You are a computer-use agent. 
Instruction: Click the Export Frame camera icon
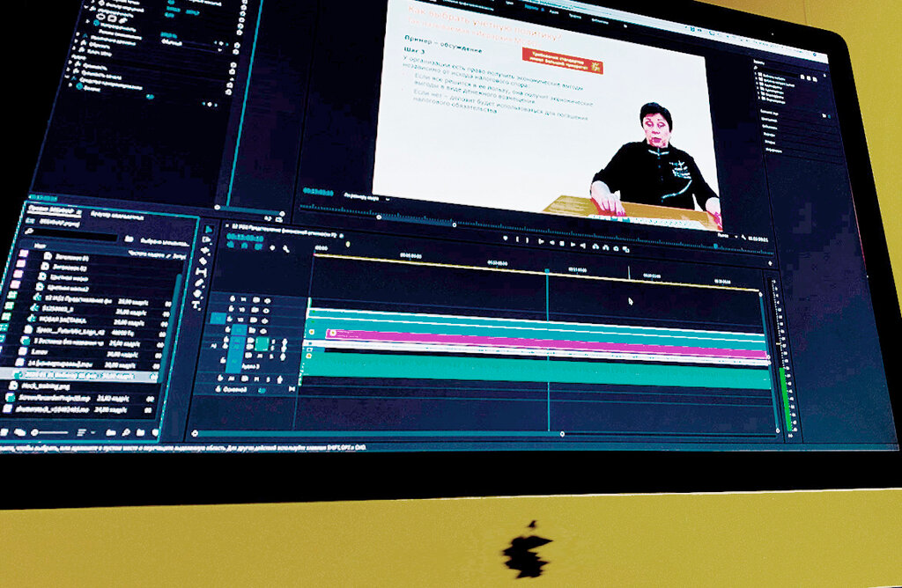(616, 249)
